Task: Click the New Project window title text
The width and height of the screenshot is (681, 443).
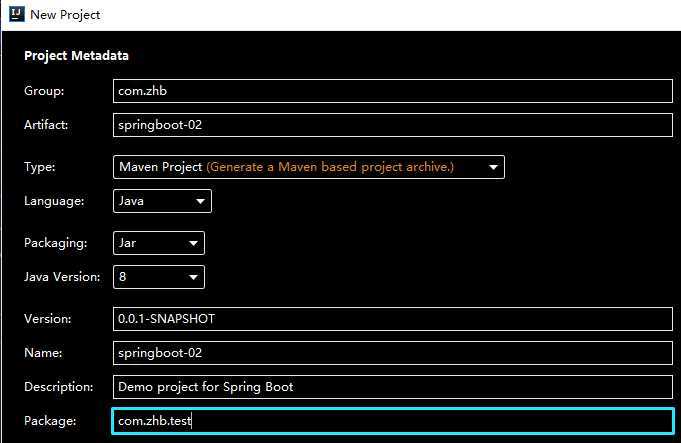Action: pyautogui.click(x=65, y=15)
